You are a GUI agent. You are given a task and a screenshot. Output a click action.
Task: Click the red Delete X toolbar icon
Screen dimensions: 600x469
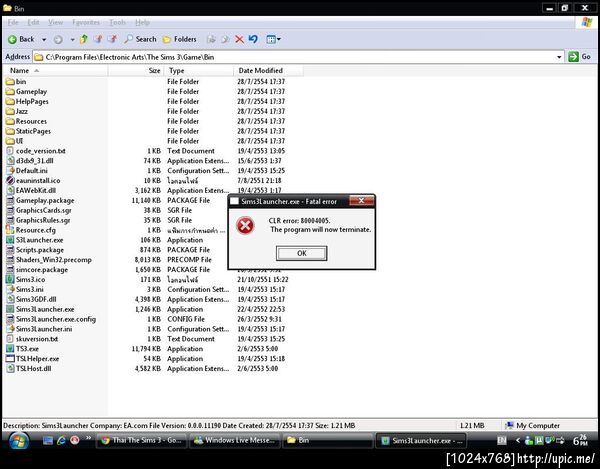pyautogui.click(x=240, y=39)
